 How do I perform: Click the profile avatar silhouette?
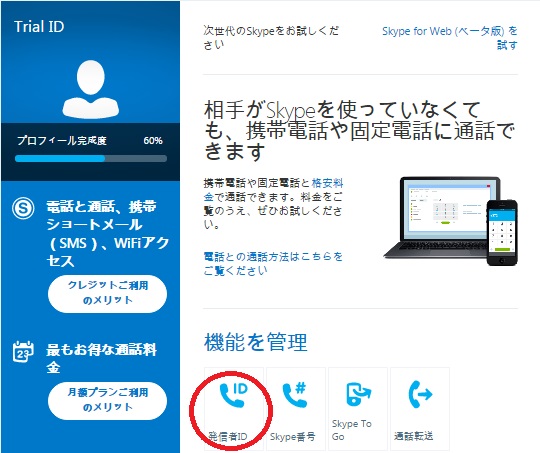click(x=91, y=89)
